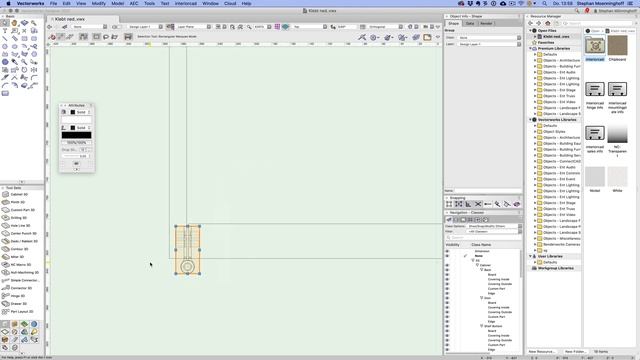This screenshot has height=360, width=640.
Task: Open the Modify menu
Action: pos(98,3)
